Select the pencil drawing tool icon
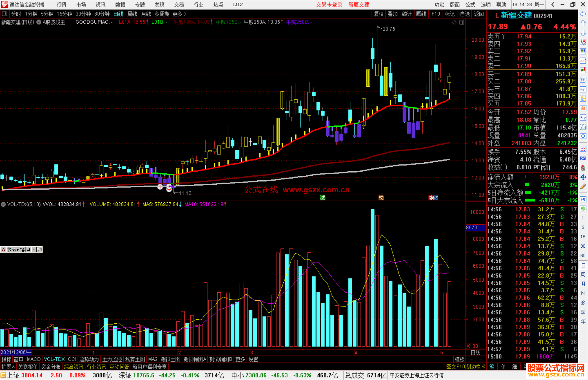Image resolution: width=588 pixels, height=380 pixels. click(583, 187)
